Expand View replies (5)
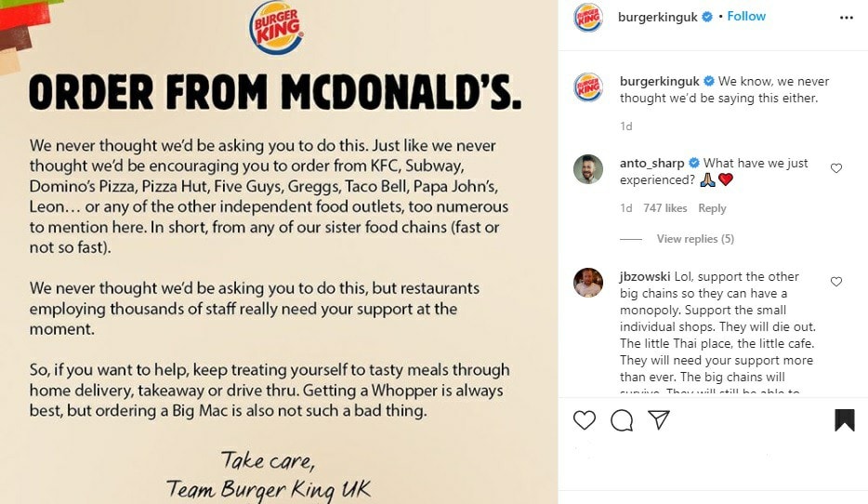 point(695,239)
